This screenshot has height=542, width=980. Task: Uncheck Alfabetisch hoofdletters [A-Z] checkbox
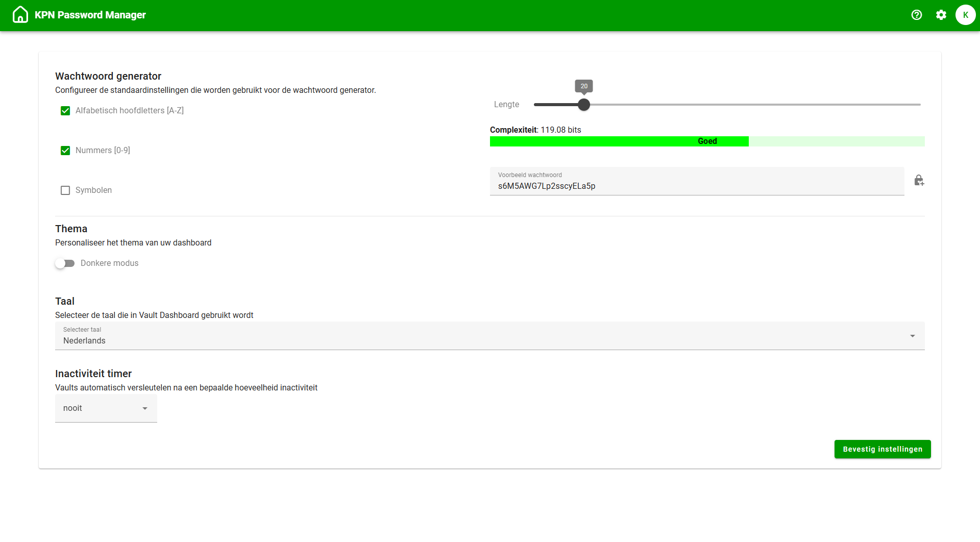pyautogui.click(x=65, y=111)
